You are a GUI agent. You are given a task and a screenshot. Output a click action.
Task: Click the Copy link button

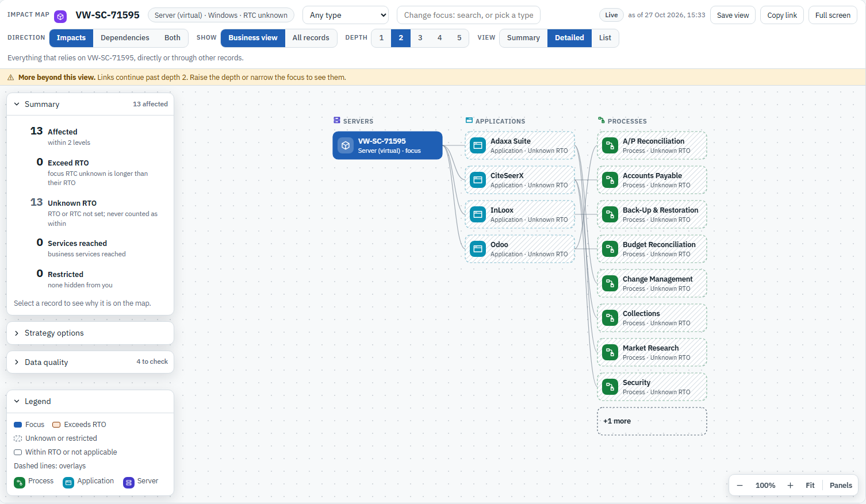pos(782,15)
